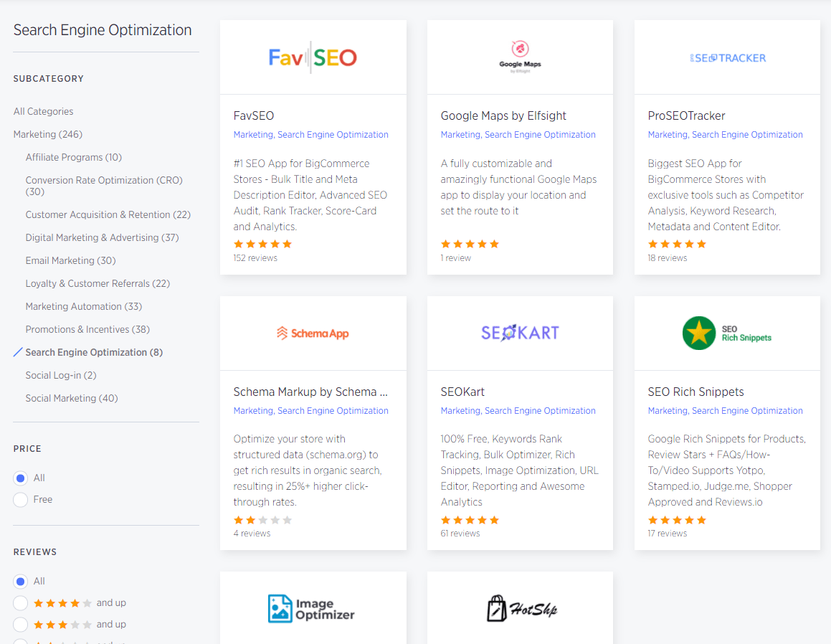
Task: Click Schema Markup's 4 reviews text
Action: coord(252,534)
